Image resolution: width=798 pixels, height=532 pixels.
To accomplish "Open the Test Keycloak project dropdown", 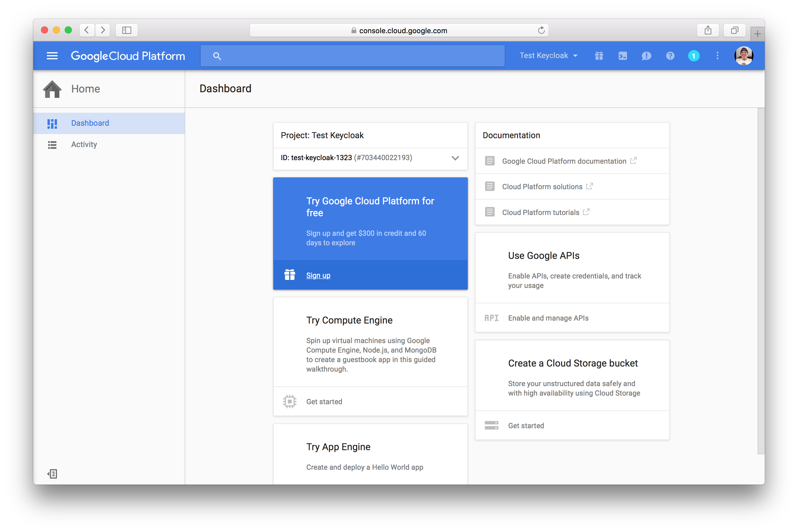I will tap(548, 56).
